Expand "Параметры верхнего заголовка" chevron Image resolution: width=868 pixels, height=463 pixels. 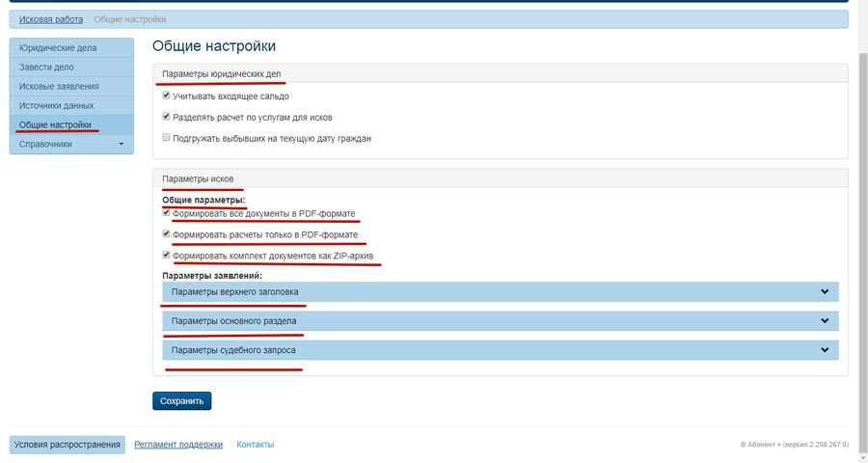(x=825, y=292)
